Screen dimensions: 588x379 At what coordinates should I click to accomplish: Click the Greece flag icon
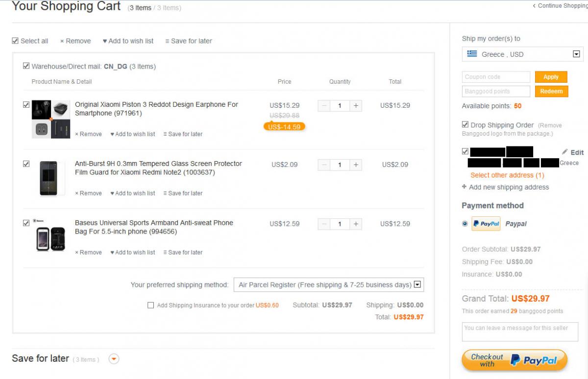click(472, 54)
